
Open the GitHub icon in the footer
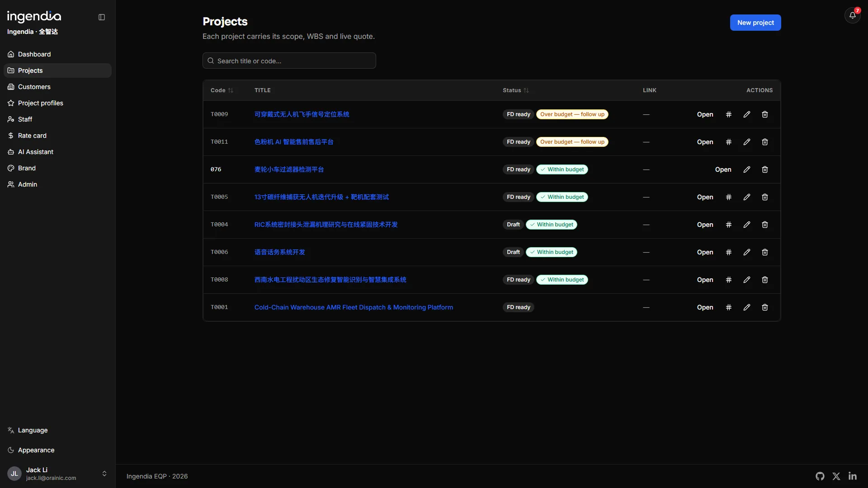click(x=820, y=476)
